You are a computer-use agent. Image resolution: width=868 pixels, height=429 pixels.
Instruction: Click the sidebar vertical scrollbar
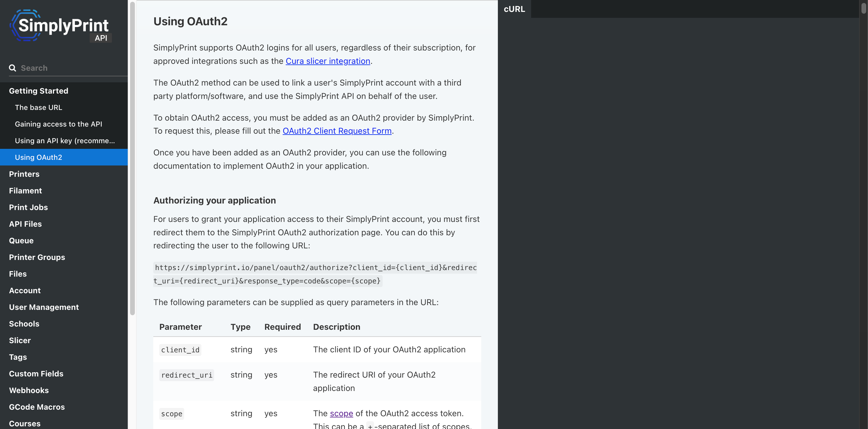[132, 158]
